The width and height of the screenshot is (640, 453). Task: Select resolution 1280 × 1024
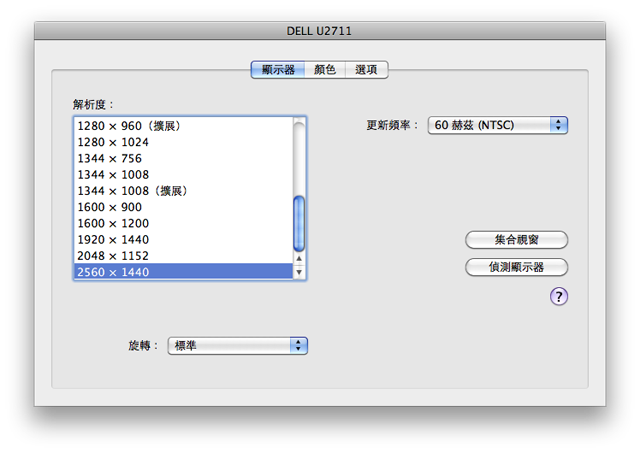pos(183,142)
